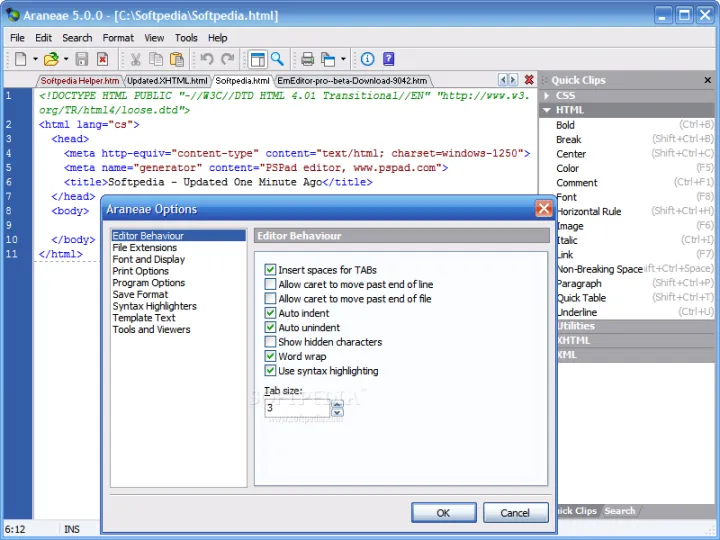Click the purple Help book icon
This screenshot has width=720, height=540.
pos(388,59)
